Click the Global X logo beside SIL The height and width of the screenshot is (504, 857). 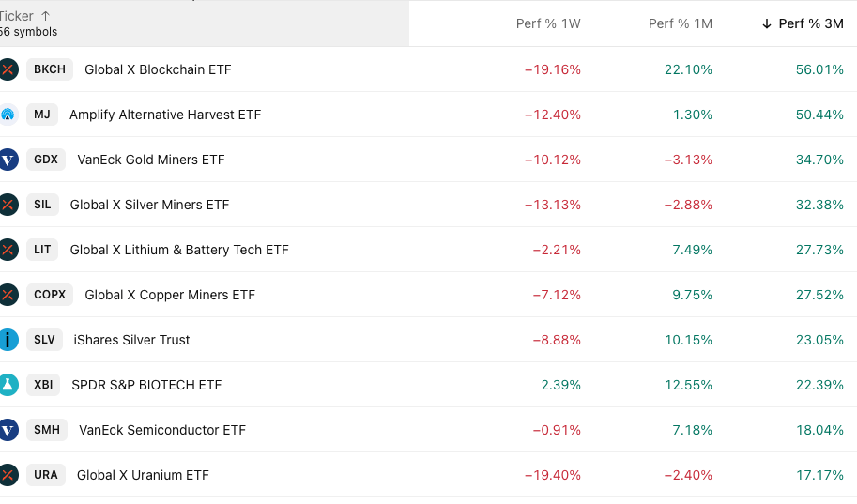(x=8, y=205)
